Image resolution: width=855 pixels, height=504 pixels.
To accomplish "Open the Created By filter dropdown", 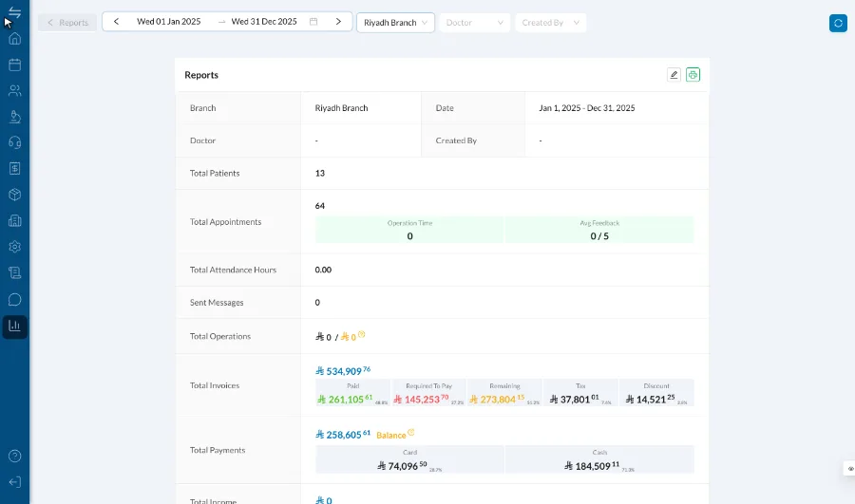I will (550, 23).
